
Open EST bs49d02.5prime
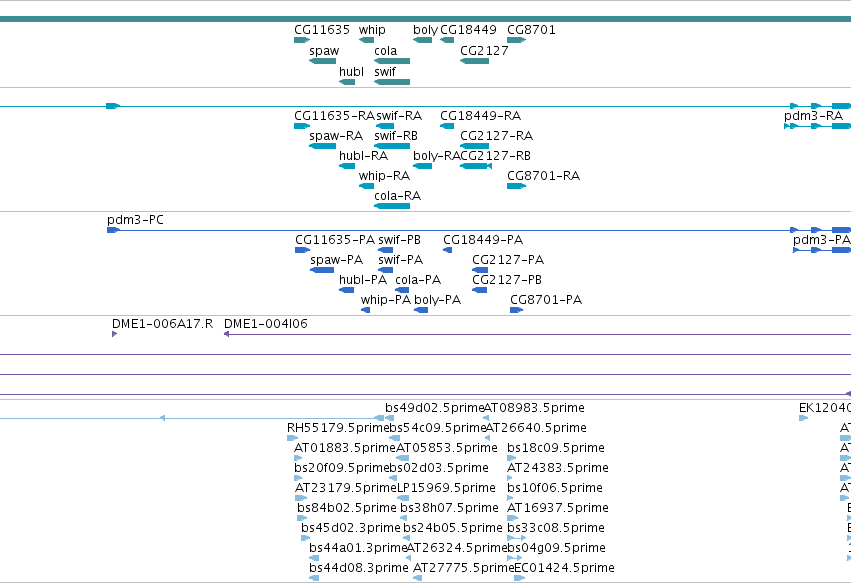pos(389,419)
